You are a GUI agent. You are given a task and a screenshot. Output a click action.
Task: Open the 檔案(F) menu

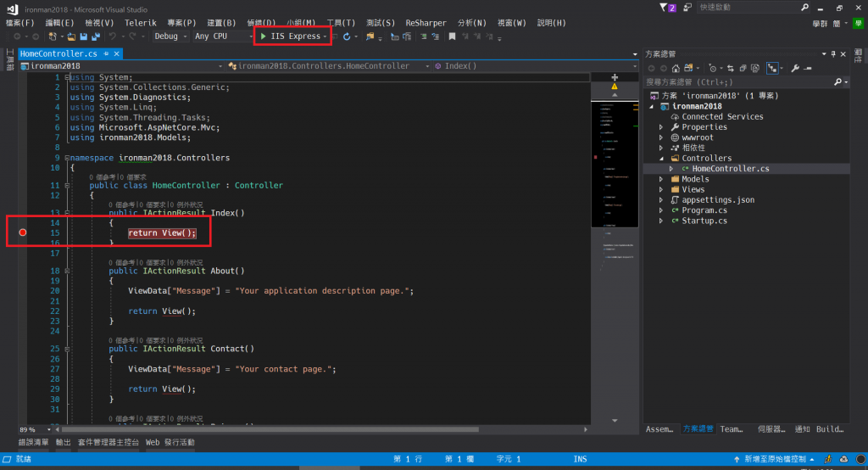(x=20, y=23)
